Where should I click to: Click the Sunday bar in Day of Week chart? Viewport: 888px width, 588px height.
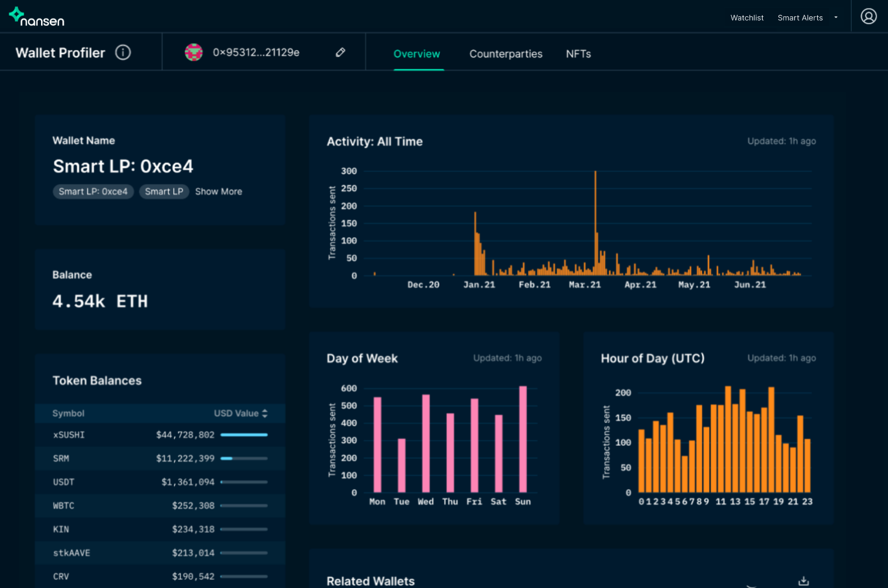pos(523,438)
